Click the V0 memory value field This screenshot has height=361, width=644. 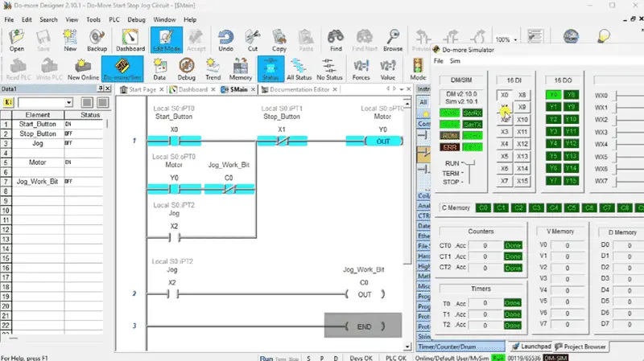(x=568, y=245)
